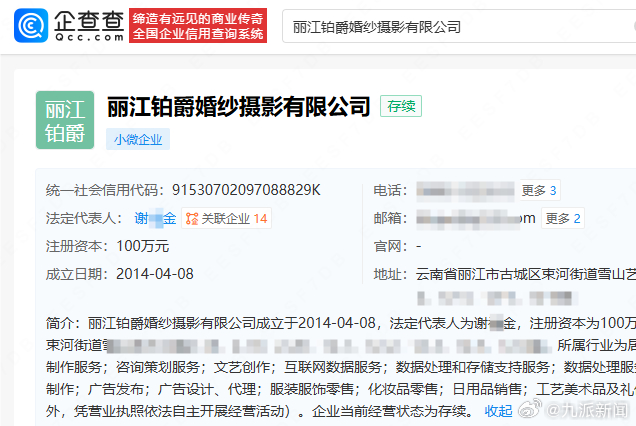Image resolution: width=636 pixels, height=426 pixels.
Task: Click the credit code 91530702097088829K
Action: tap(246, 190)
